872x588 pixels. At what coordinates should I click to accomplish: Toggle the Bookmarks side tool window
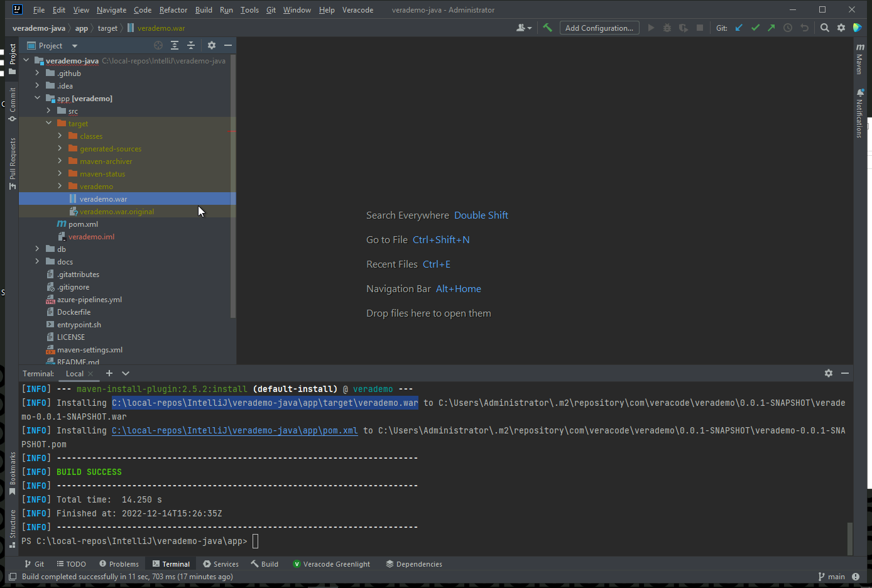[x=12, y=473]
